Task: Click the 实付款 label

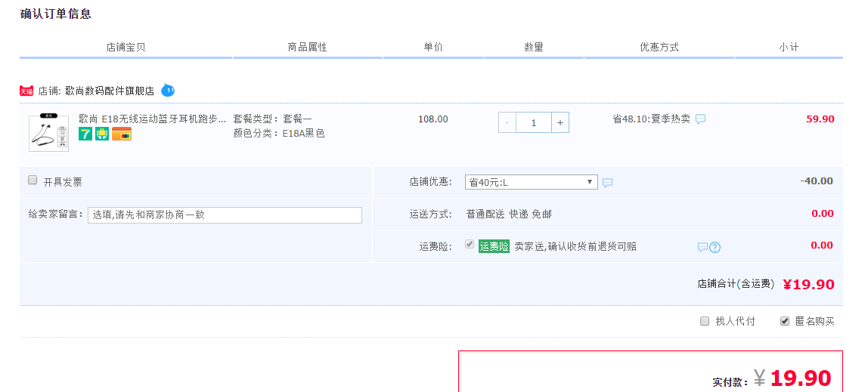Action: 730,381
